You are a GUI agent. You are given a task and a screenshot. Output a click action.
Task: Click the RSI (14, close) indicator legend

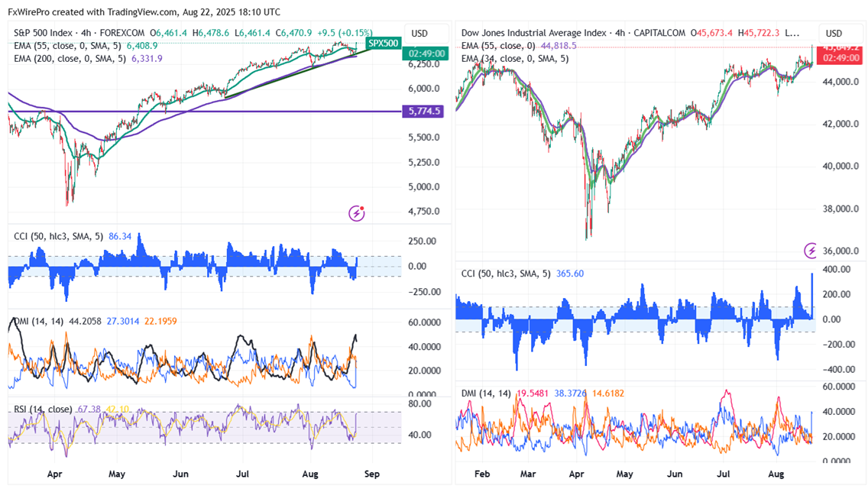tap(71, 410)
